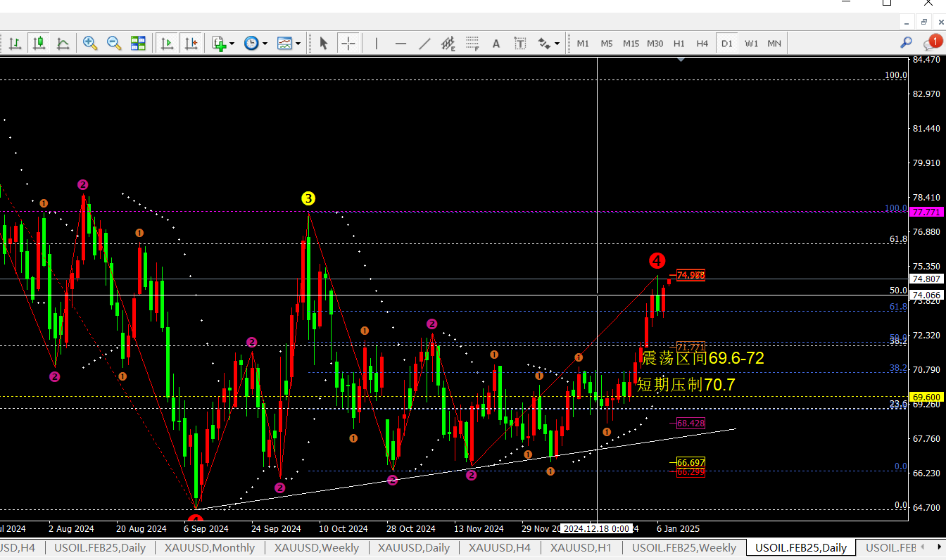Expand the periods dropdown arrow
This screenshot has width=946, height=560.
265,44
